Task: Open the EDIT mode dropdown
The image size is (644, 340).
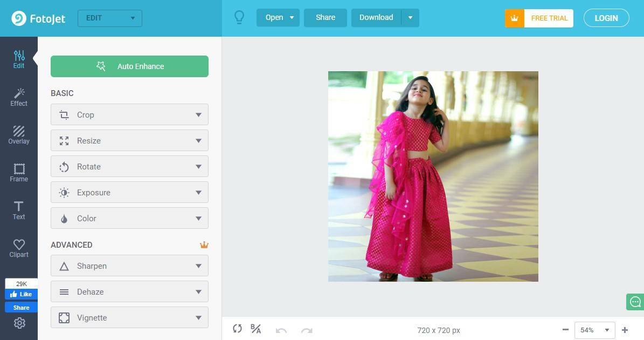Action: [109, 18]
